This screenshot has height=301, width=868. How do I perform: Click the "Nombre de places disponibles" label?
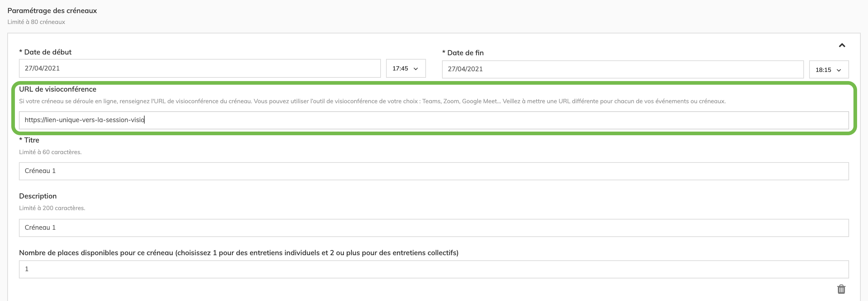click(238, 253)
